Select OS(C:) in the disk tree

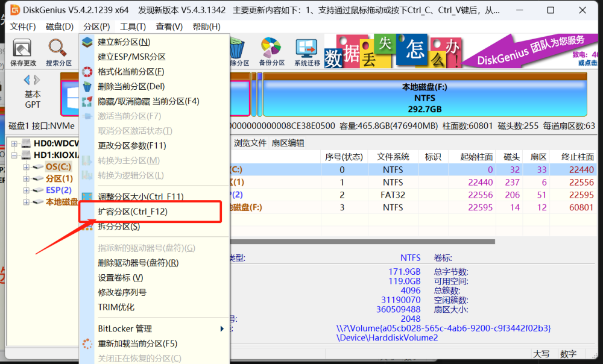[58, 167]
